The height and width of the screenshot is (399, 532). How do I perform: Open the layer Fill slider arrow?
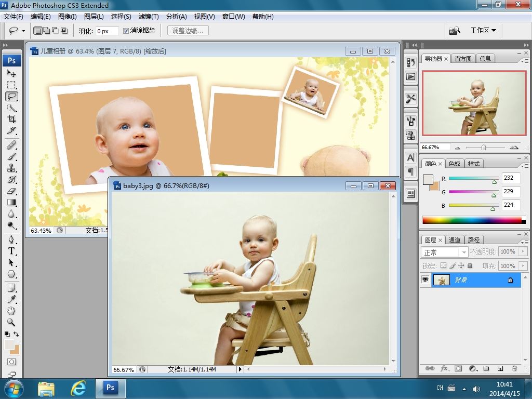click(x=523, y=265)
